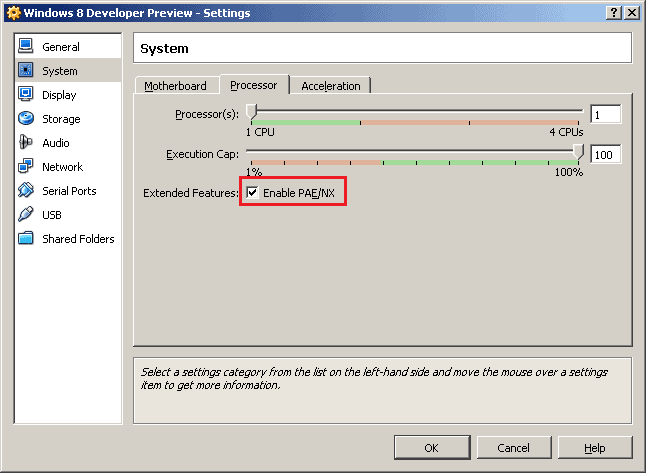Click the System chip icon
646x473 pixels.
[x=26, y=70]
